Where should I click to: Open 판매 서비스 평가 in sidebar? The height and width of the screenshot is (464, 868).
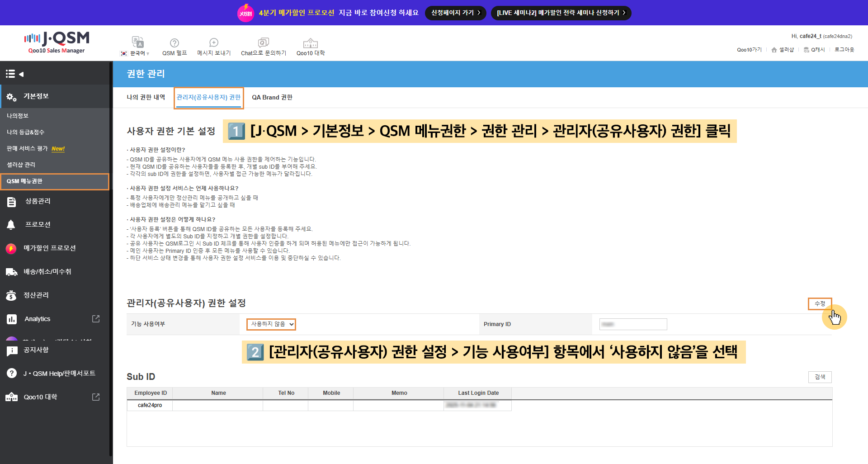pos(27,148)
